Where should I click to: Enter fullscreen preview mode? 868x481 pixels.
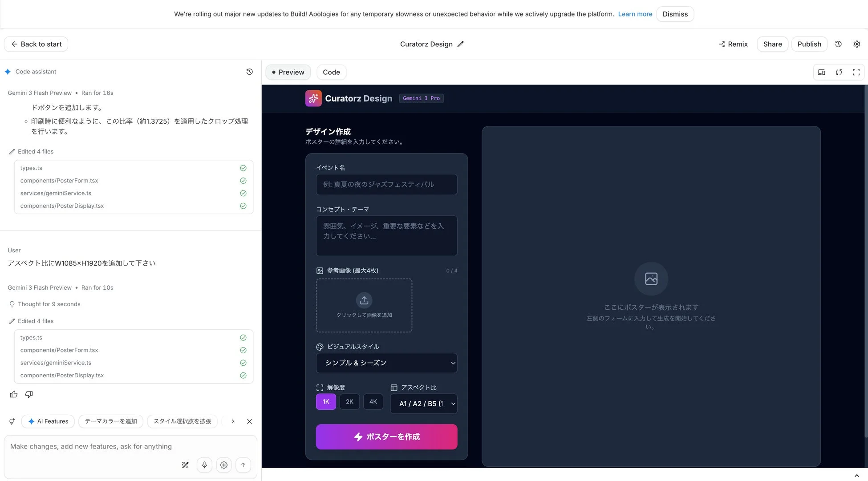click(x=856, y=72)
